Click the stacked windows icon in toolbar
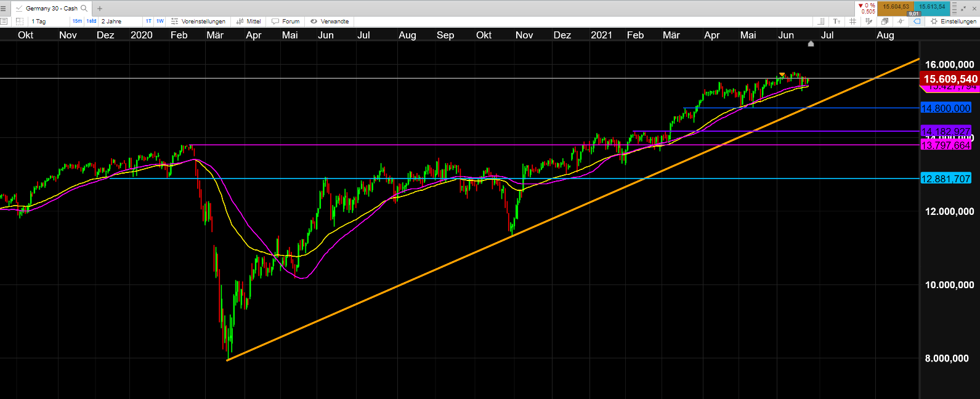 [x=885, y=22]
